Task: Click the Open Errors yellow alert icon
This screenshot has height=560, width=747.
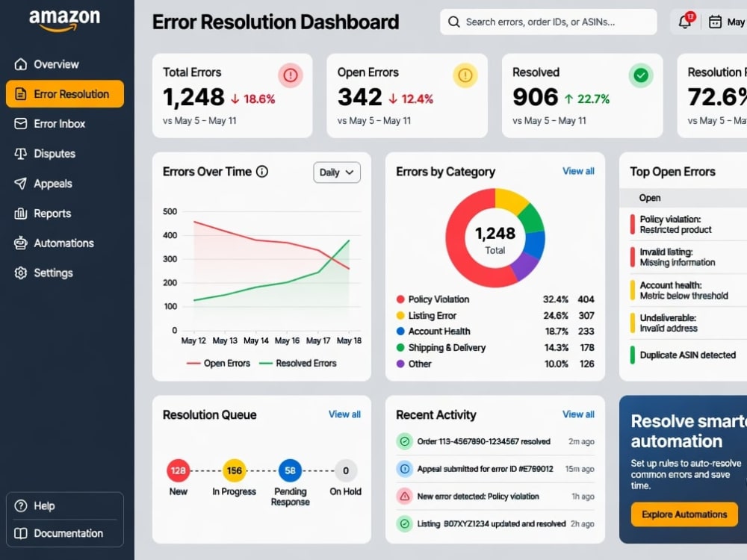Action: tap(465, 75)
